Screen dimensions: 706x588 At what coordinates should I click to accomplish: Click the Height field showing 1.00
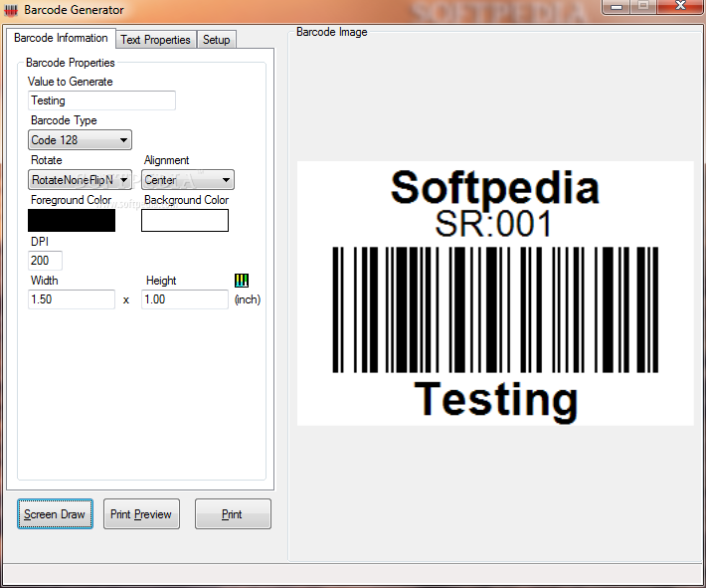click(185, 299)
